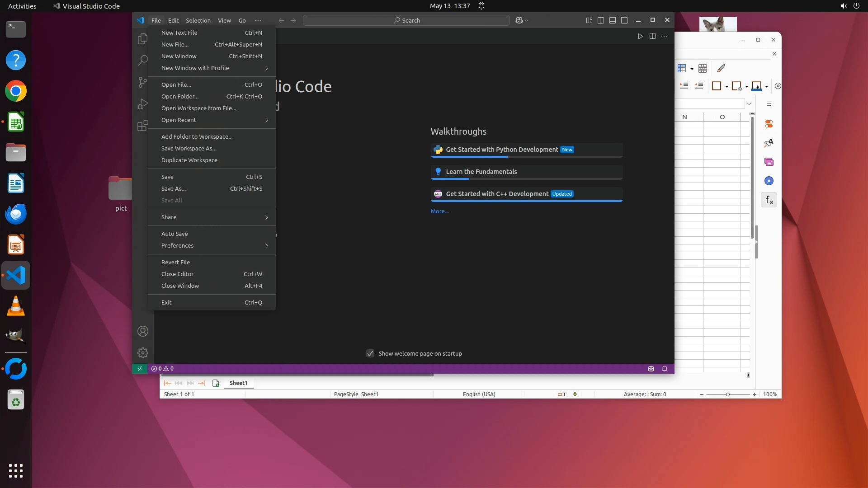
Task: Open the Selection menu
Action: pyautogui.click(x=198, y=20)
